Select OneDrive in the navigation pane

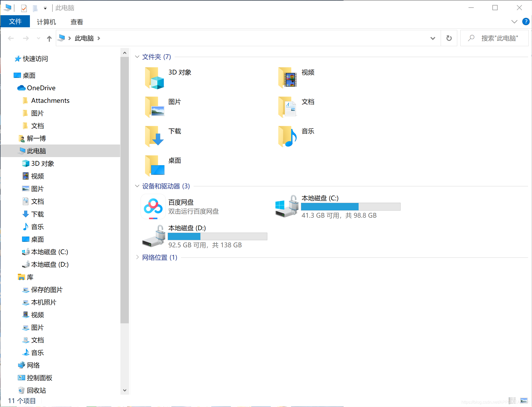click(41, 88)
